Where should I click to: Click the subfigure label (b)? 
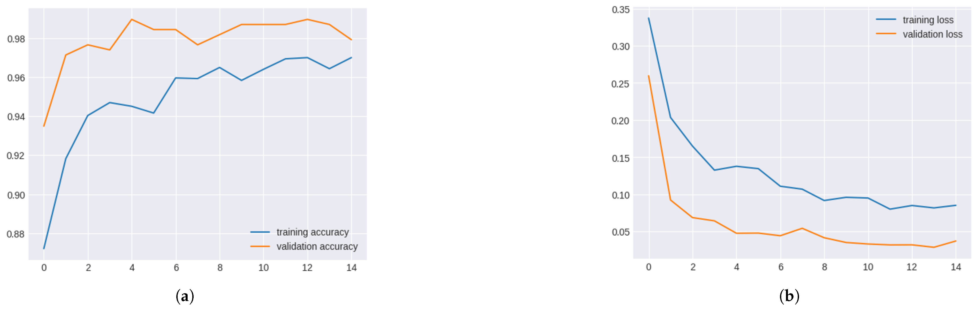tap(789, 296)
